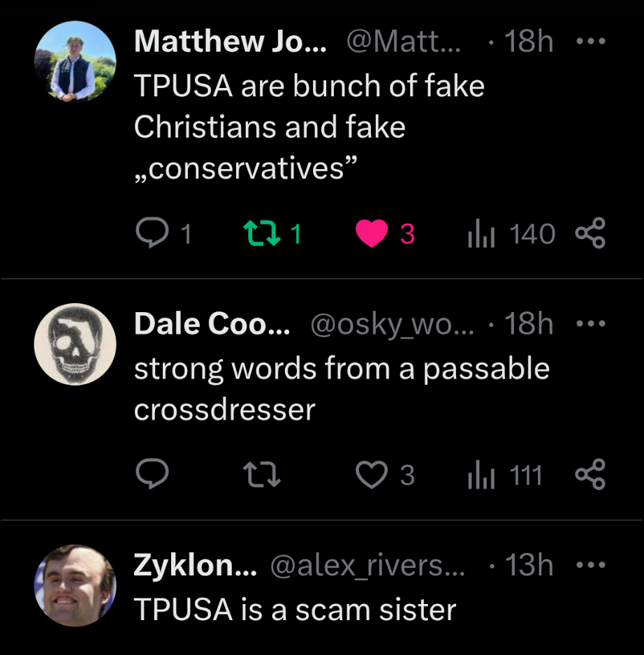Open more options on Matthew's tweet
Screen dimensions: 644x655
coord(590,42)
